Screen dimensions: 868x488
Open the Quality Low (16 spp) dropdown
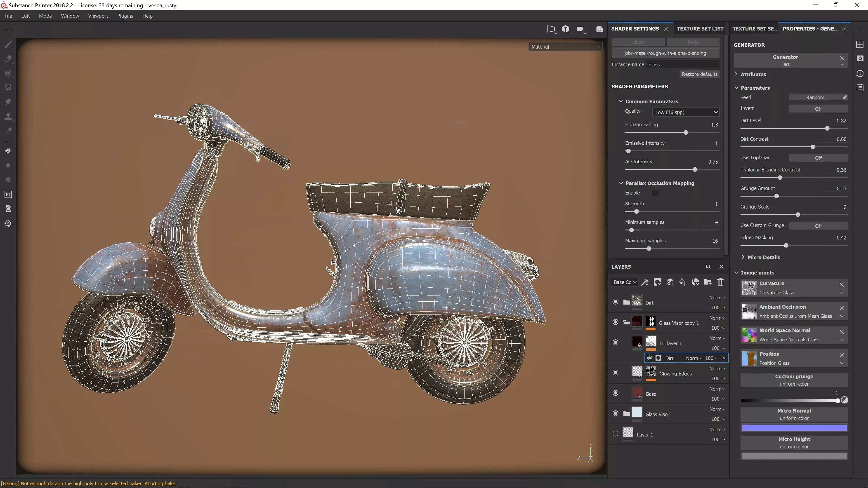pos(686,112)
